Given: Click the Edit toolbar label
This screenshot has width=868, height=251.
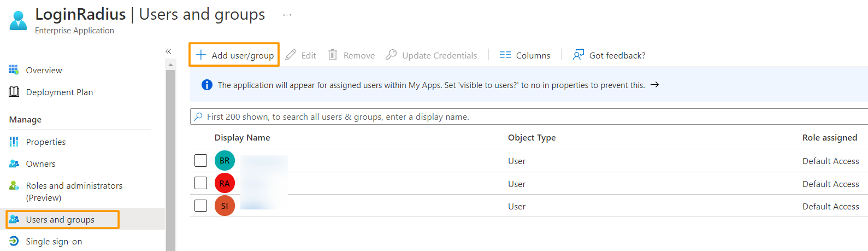Looking at the screenshot, I should (x=309, y=55).
